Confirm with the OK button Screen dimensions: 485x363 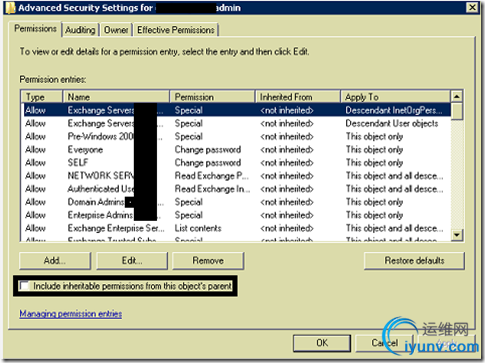322,343
